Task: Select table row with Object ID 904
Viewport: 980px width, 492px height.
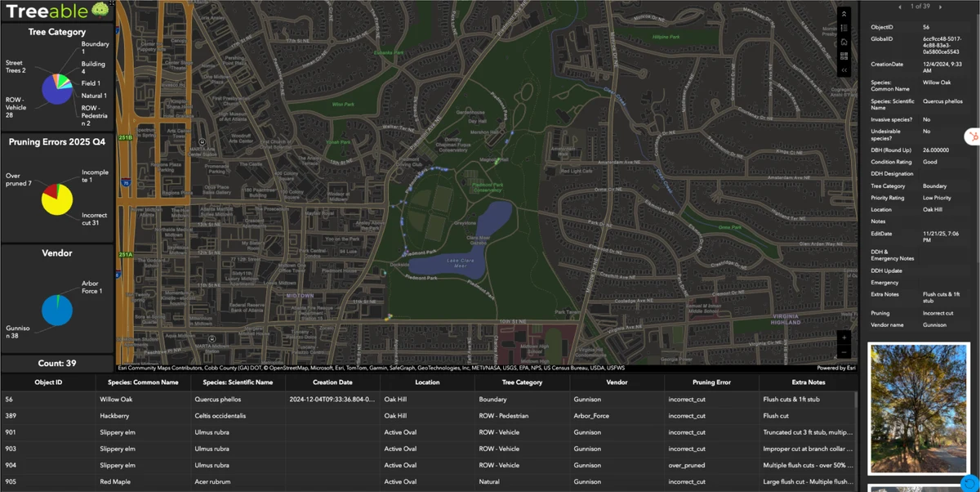Action: point(428,465)
